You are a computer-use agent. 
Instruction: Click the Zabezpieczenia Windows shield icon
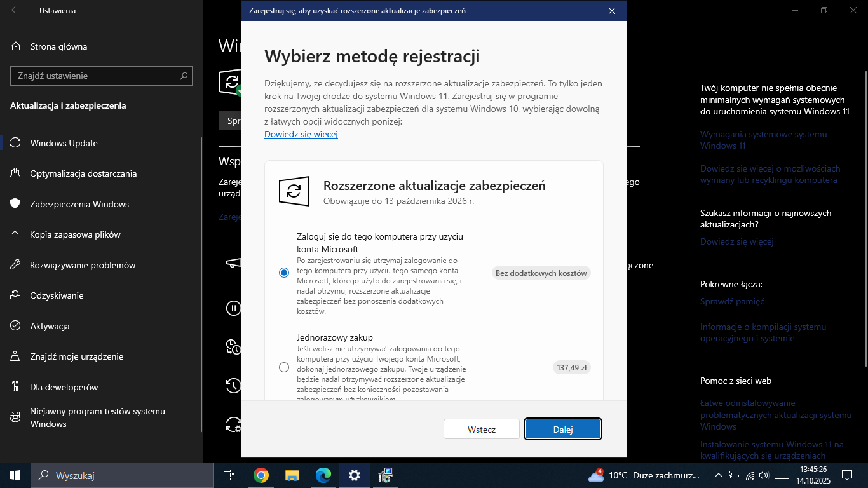click(16, 204)
